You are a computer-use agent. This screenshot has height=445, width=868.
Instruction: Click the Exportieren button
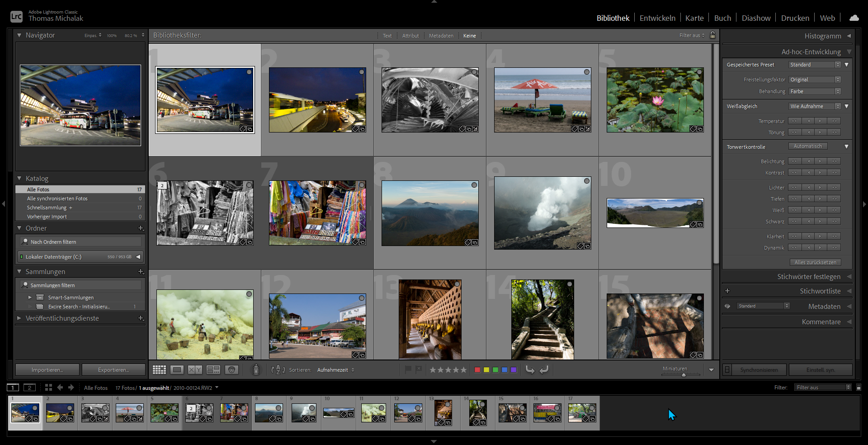point(113,370)
